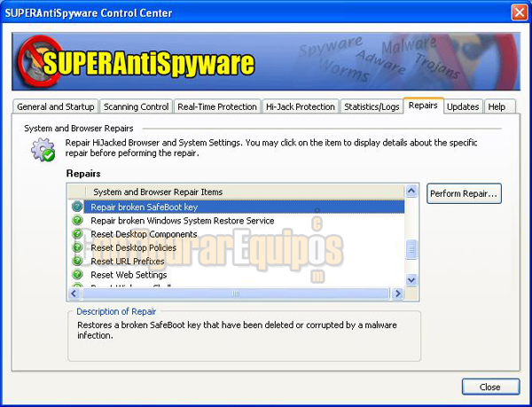Click the horizontal scrollbar thumb of repair list

point(235,294)
